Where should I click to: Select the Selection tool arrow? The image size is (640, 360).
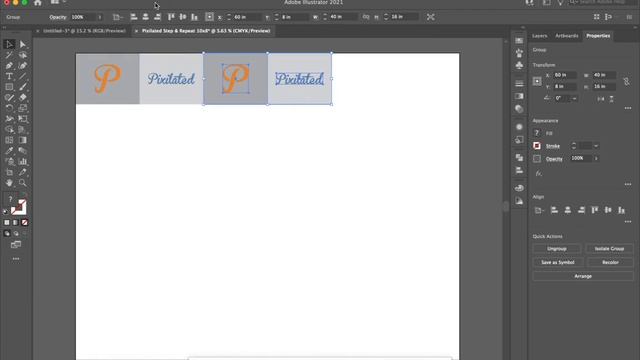point(9,44)
